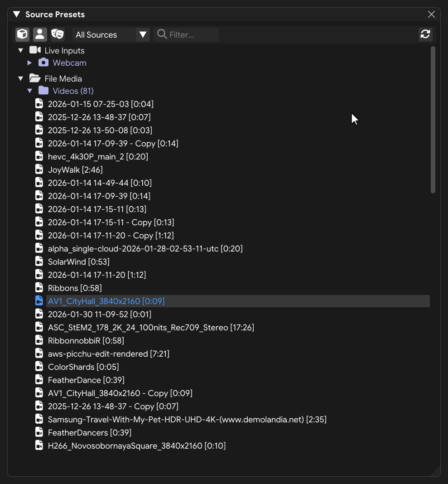The height and width of the screenshot is (484, 448).
Task: Click video file icon beside FeatherDancers
Action: [39, 432]
